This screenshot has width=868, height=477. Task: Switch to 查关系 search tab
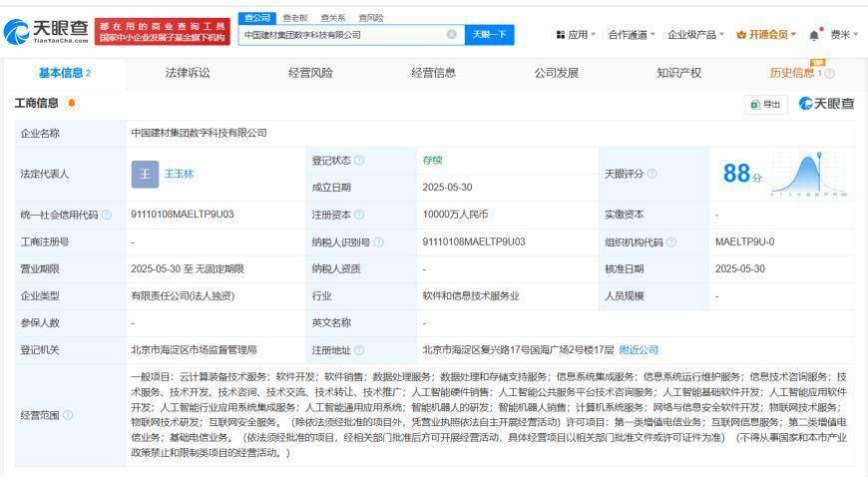pos(333,18)
